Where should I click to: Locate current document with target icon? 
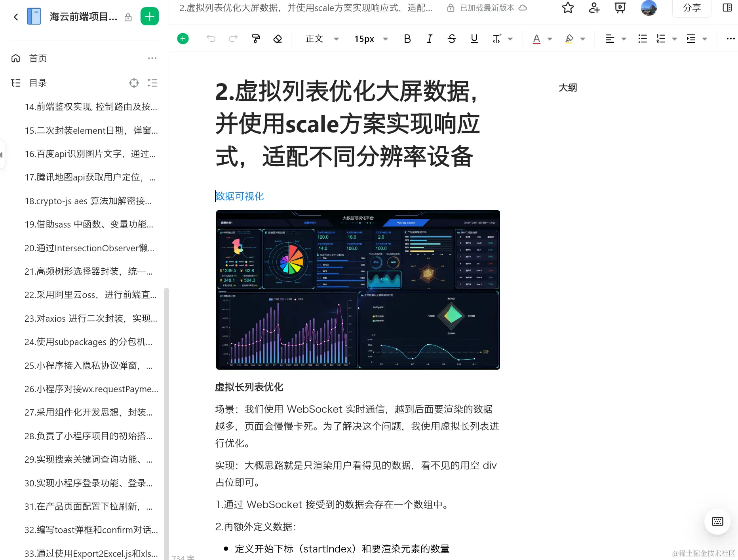point(134,83)
